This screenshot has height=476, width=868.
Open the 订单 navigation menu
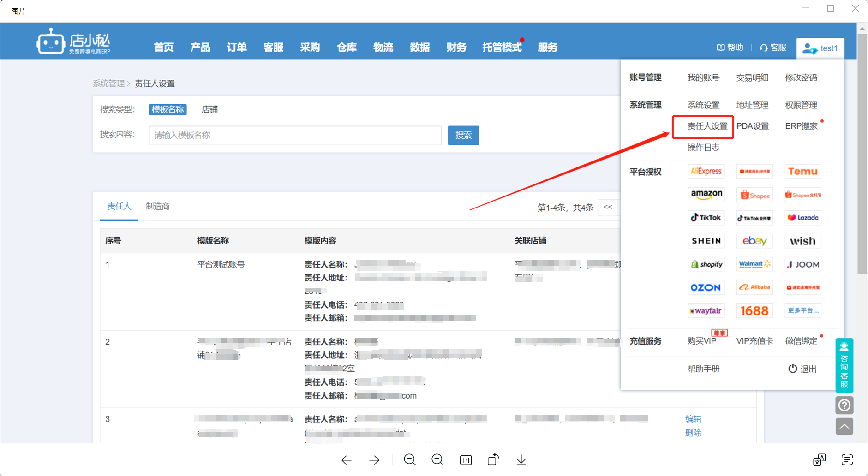(x=237, y=47)
